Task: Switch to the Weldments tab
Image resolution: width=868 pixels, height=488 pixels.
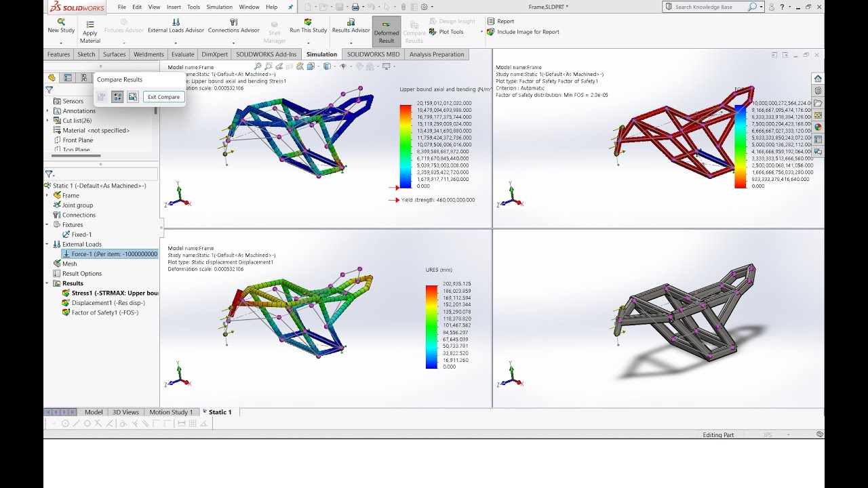Action: [149, 54]
